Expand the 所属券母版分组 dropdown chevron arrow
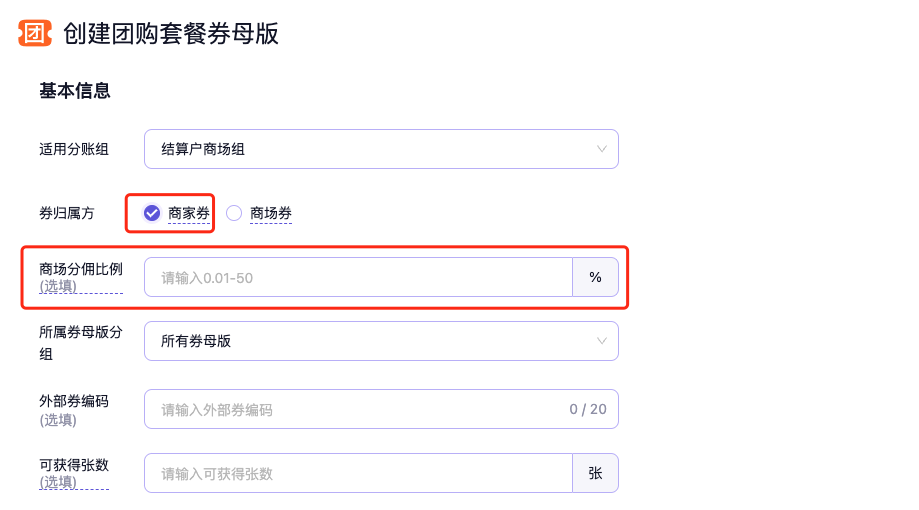The width and height of the screenshot is (919, 510). click(x=602, y=341)
